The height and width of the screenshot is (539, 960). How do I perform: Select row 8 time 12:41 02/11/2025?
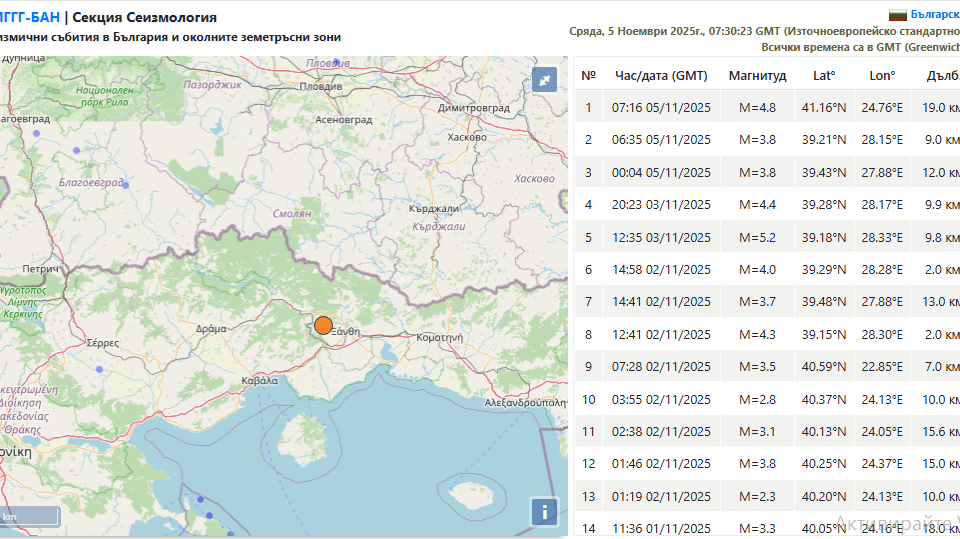[x=661, y=334]
